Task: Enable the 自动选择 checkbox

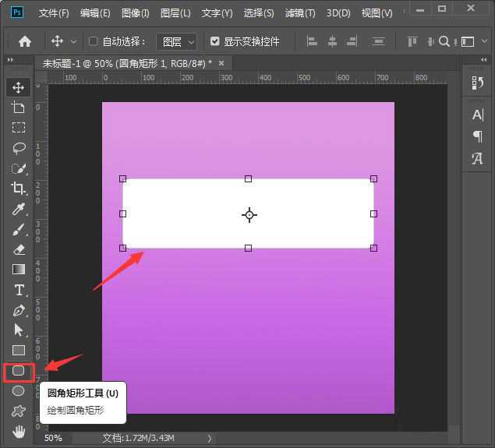Action: [x=94, y=41]
